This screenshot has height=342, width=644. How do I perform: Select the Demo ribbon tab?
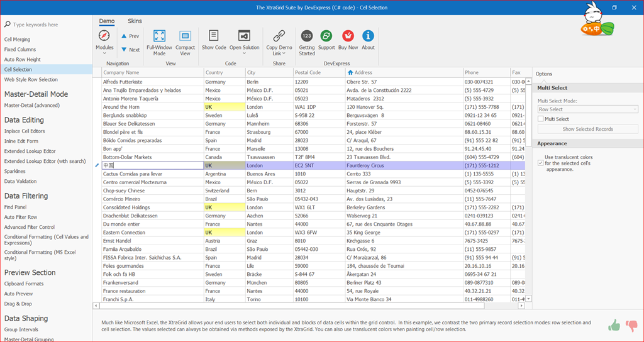[x=107, y=21]
